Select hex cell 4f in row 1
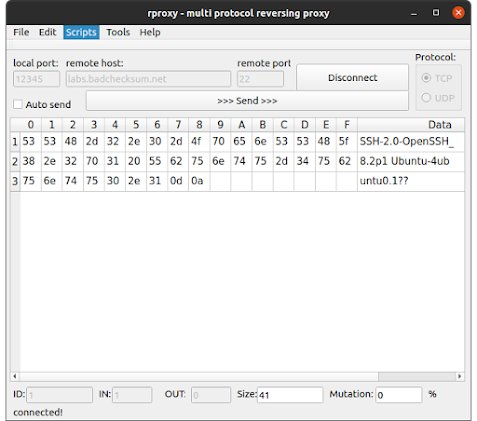 [199, 141]
